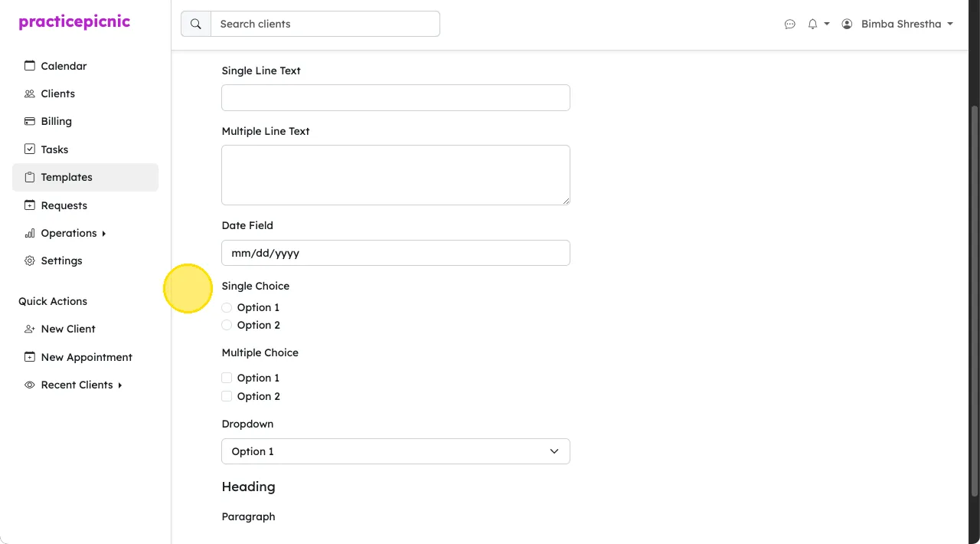This screenshot has height=544, width=980.
Task: Click the New Appointment calendar-plus icon
Action: (30, 357)
